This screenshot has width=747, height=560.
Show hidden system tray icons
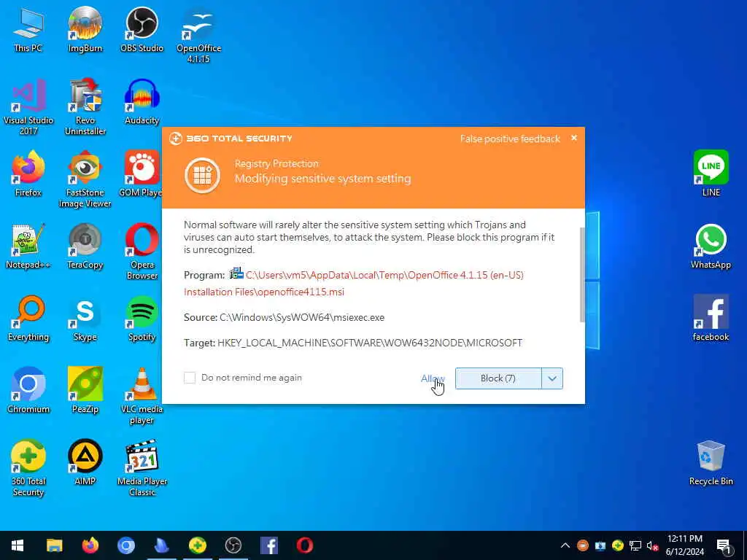coord(565,545)
